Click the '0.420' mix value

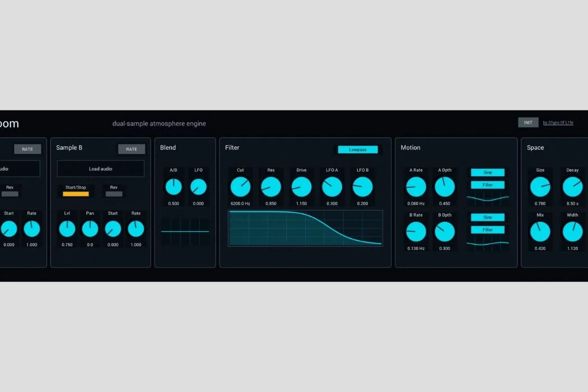tap(540, 248)
